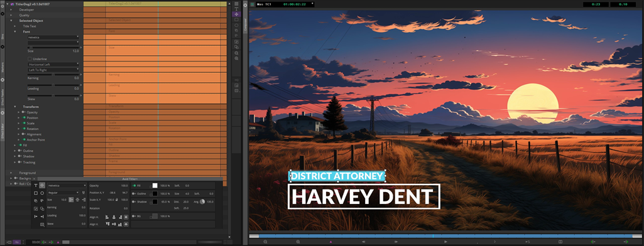Collapse the Font section
The width and height of the screenshot is (644, 246).
pyautogui.click(x=15, y=31)
